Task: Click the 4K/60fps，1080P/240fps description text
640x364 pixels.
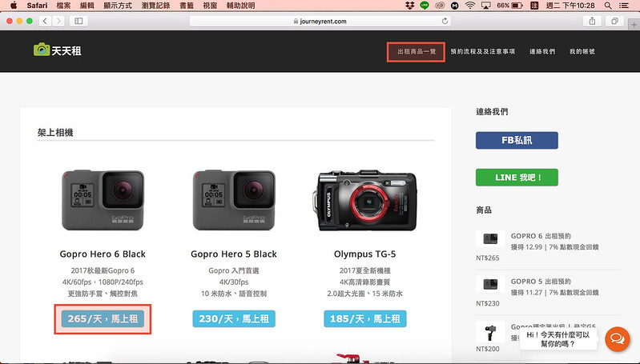Action: pyautogui.click(x=103, y=282)
